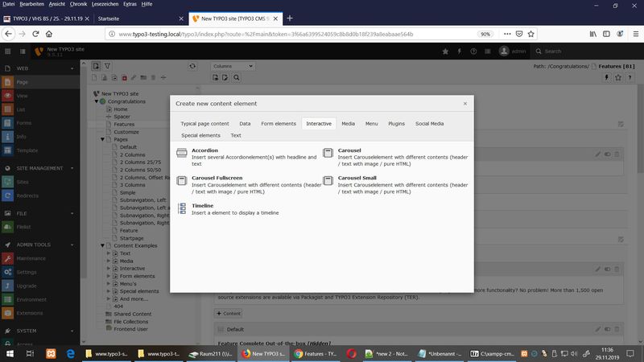Collapse the ADMIN TOOLS module group
The width and height of the screenshot is (644, 362).
tap(72, 245)
